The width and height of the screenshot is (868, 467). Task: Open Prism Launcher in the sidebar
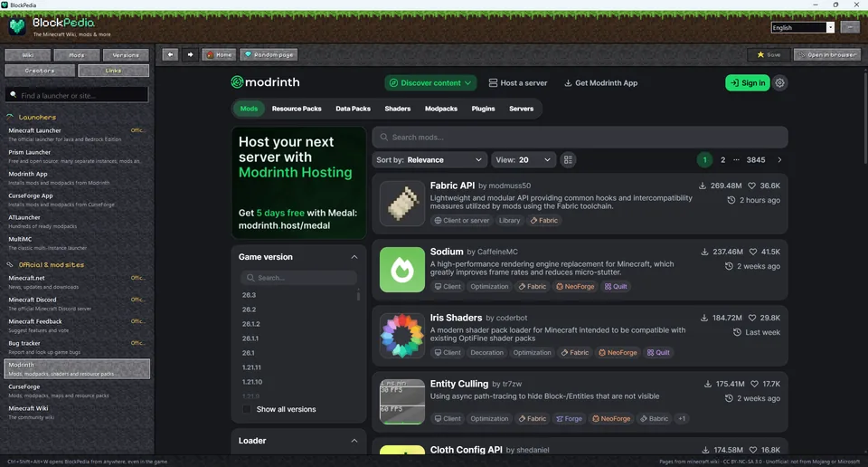(77, 157)
